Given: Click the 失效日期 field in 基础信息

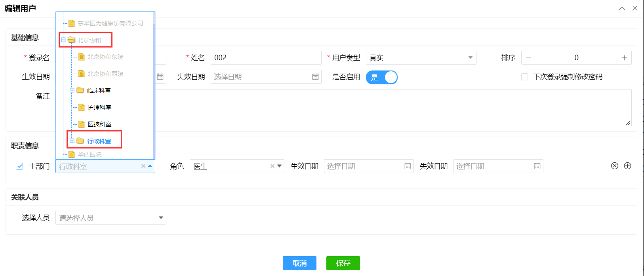Looking at the screenshot, I should tap(266, 77).
